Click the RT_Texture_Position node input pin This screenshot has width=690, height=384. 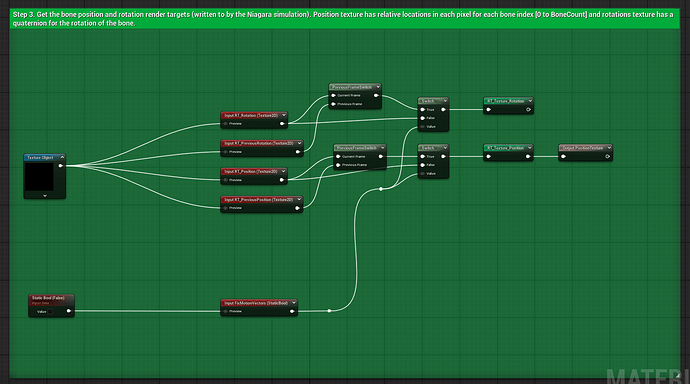coord(488,157)
